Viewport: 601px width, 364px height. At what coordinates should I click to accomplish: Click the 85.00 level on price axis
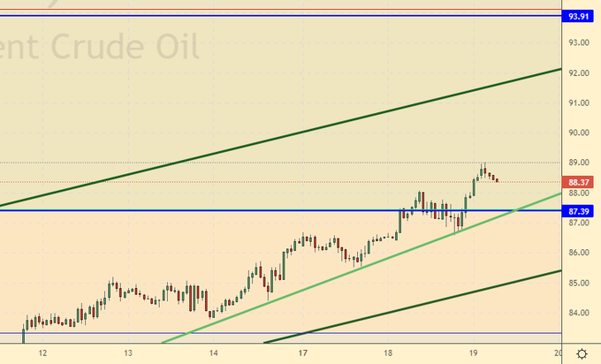click(579, 283)
